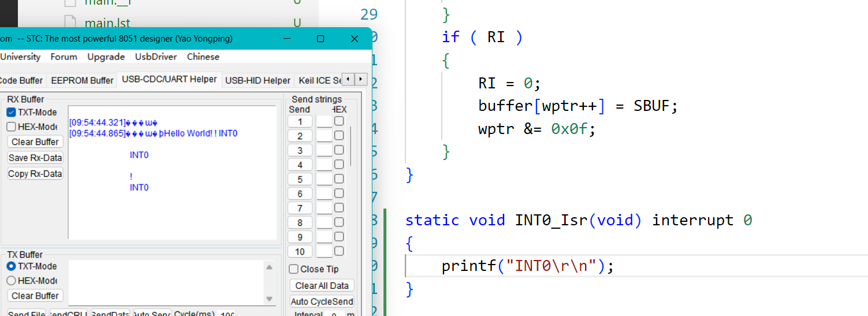Check HEX box for send string 2

(339, 136)
